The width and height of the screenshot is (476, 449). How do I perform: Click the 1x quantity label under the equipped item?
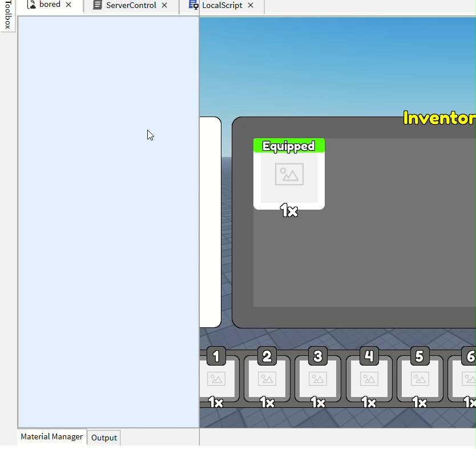pos(289,211)
